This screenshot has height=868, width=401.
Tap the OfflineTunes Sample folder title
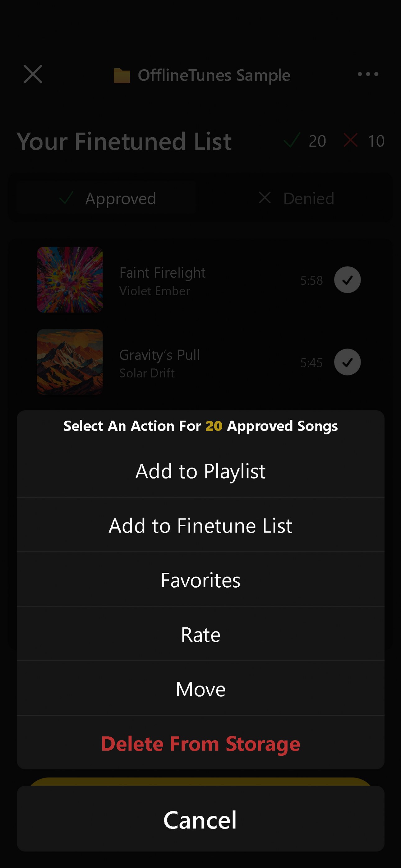[214, 75]
